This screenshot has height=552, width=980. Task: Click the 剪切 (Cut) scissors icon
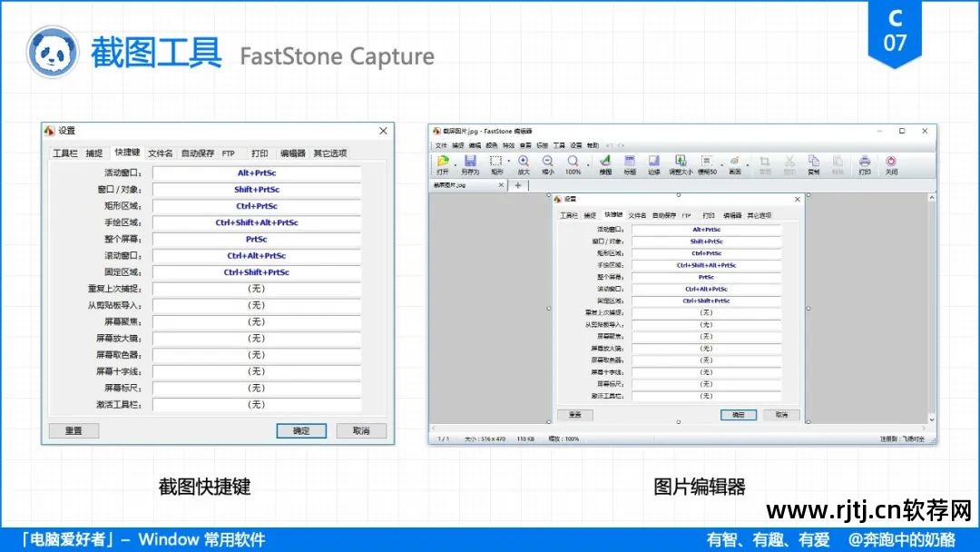tap(789, 162)
